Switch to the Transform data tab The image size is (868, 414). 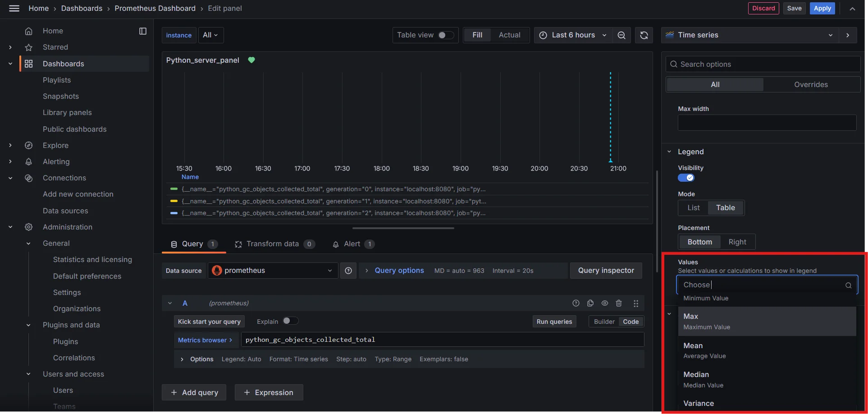tap(274, 244)
